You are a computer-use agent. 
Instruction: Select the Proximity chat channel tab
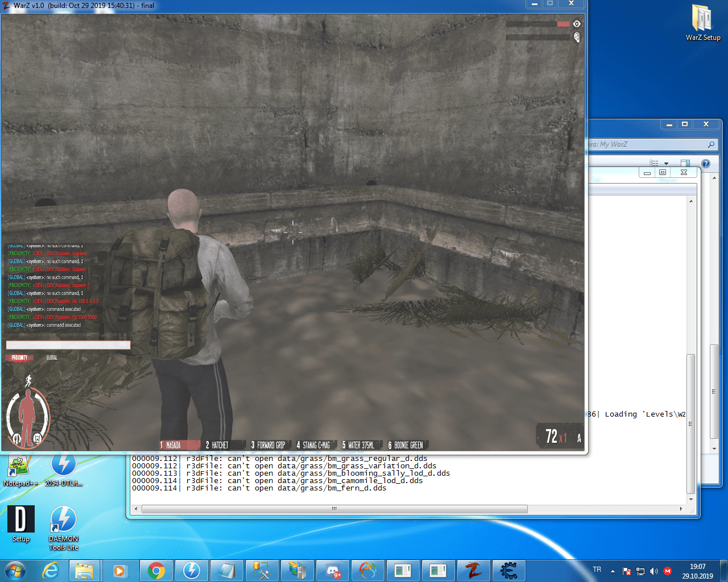19,357
